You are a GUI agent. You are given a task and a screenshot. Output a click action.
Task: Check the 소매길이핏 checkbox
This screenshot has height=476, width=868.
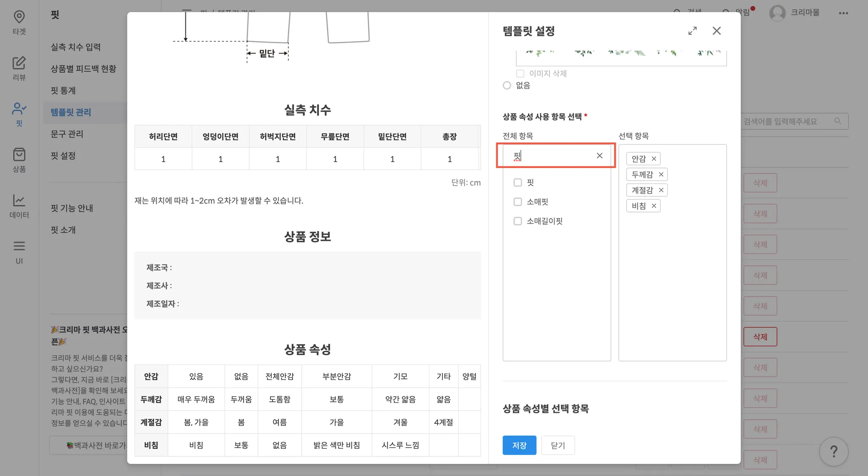517,221
